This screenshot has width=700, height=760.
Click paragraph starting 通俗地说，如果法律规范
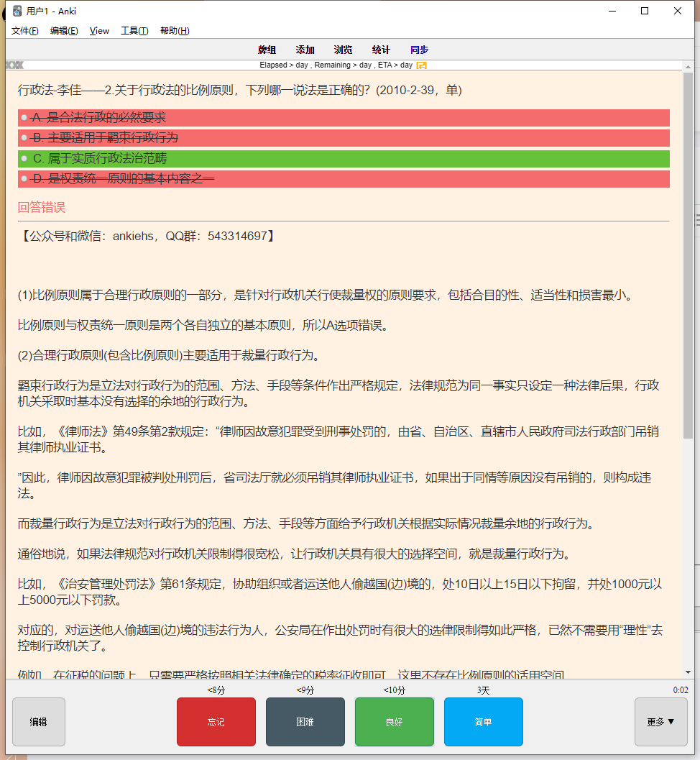(x=295, y=554)
